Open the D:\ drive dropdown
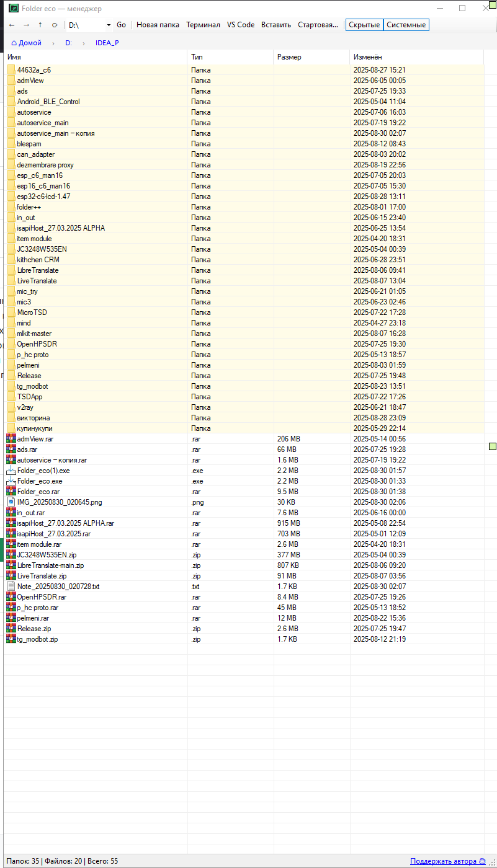 click(x=109, y=25)
